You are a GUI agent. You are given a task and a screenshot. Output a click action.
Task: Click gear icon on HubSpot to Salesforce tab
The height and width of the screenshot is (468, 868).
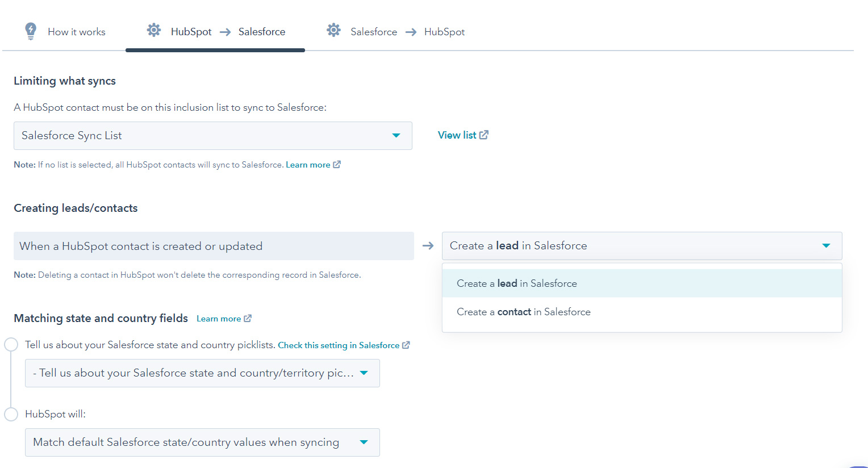tap(154, 30)
